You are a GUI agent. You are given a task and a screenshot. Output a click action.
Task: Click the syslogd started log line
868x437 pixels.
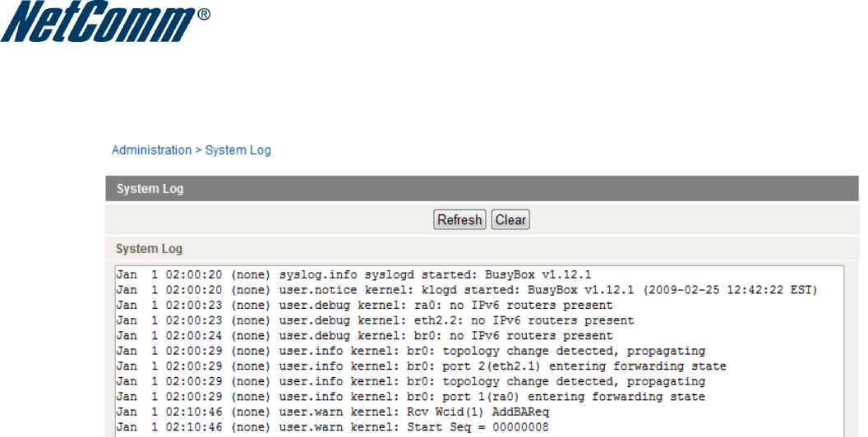pos(353,274)
